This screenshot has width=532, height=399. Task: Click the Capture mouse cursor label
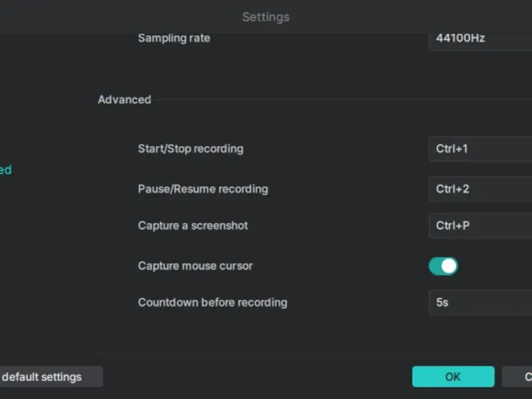[195, 266]
